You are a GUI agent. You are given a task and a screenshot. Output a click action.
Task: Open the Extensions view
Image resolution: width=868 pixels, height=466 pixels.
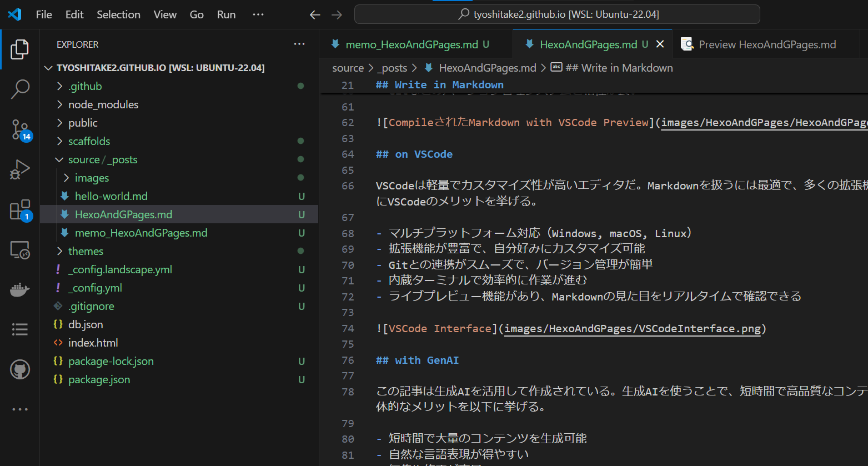19,209
